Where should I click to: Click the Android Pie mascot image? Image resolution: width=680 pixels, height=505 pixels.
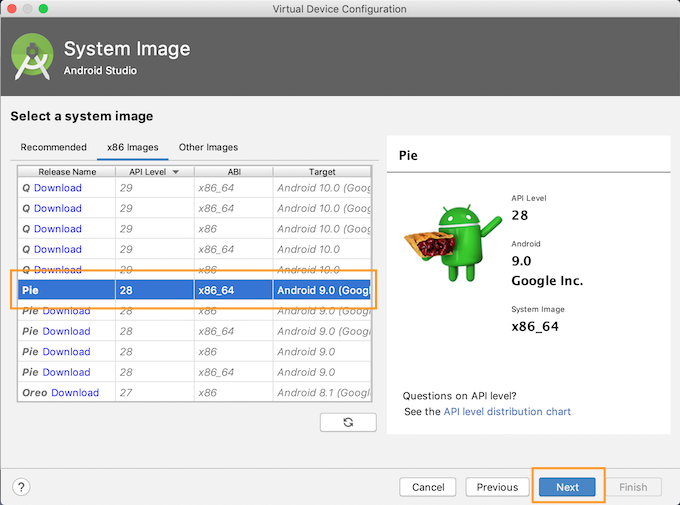pos(452,243)
